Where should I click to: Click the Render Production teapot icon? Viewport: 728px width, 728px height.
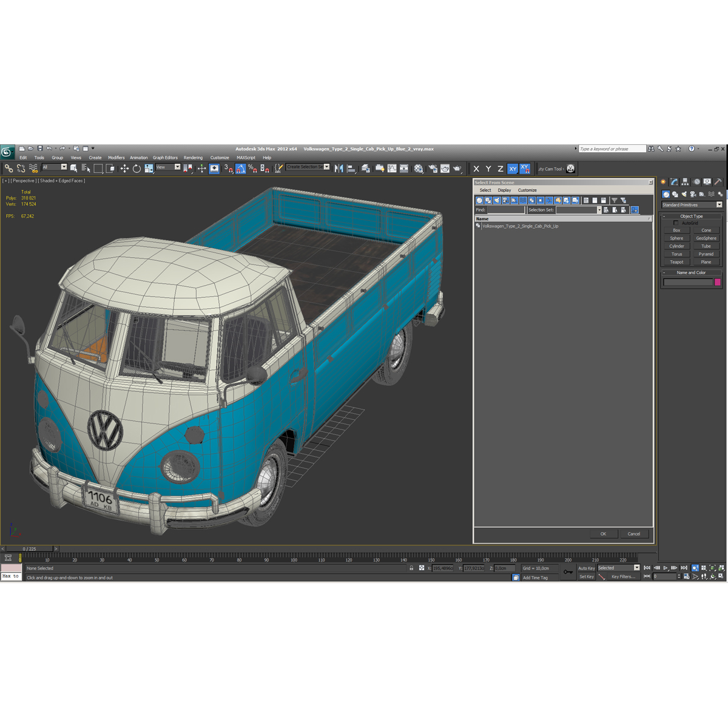click(x=457, y=169)
